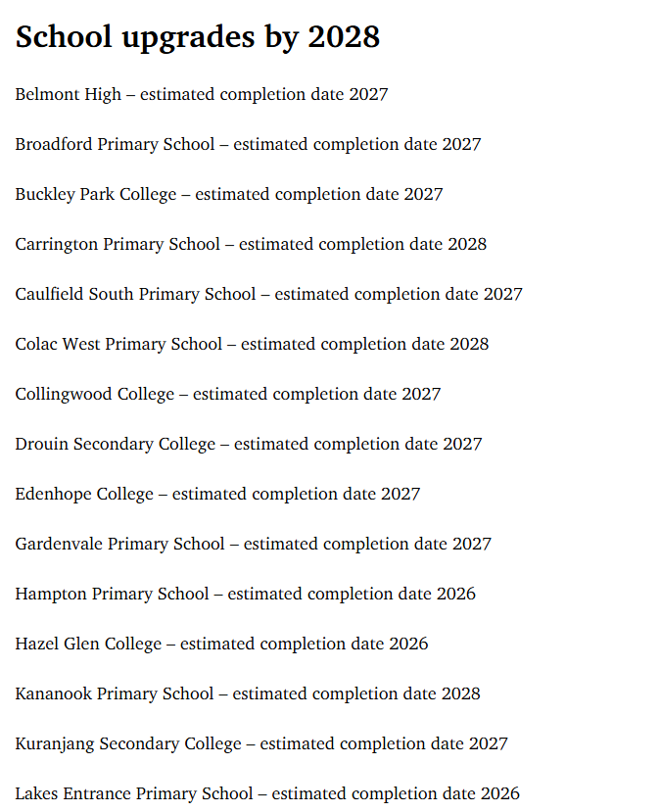
Task: Click the 2026 date beside Hazel Glen College
Action: point(409,645)
